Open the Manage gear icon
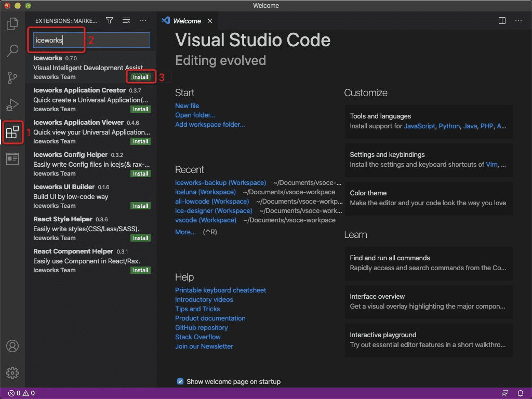Image resolution: width=532 pixels, height=399 pixels. pos(12,373)
